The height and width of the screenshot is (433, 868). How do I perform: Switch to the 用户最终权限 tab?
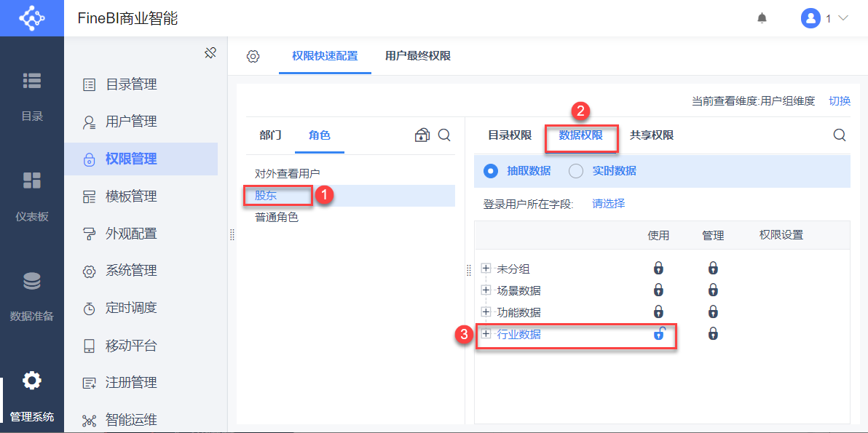coord(418,56)
